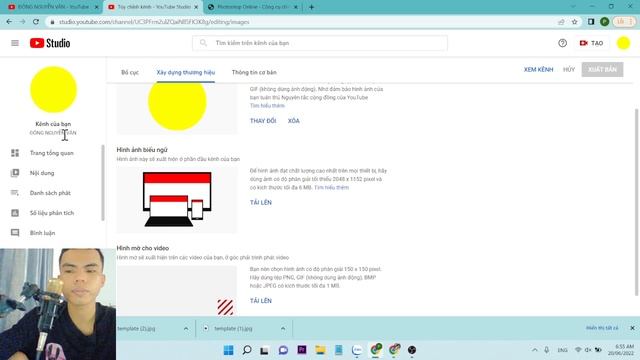Image resolution: width=640 pixels, height=360 pixels.
Task: Click THAY ĐỔI for profile picture
Action: (263, 121)
